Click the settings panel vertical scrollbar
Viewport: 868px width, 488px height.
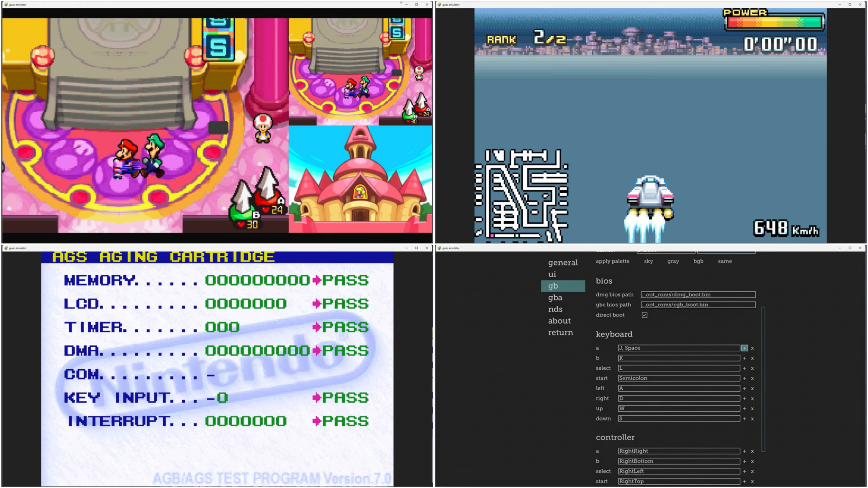pos(763,379)
